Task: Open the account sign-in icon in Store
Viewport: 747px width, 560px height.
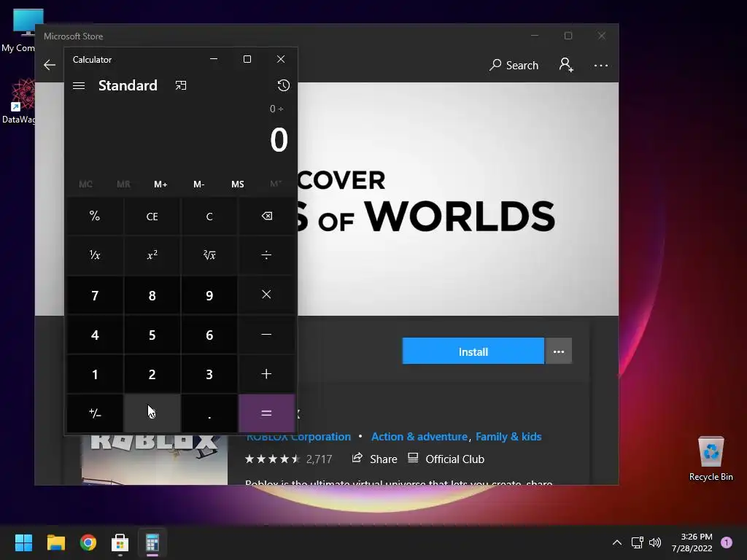Action: 566,65
